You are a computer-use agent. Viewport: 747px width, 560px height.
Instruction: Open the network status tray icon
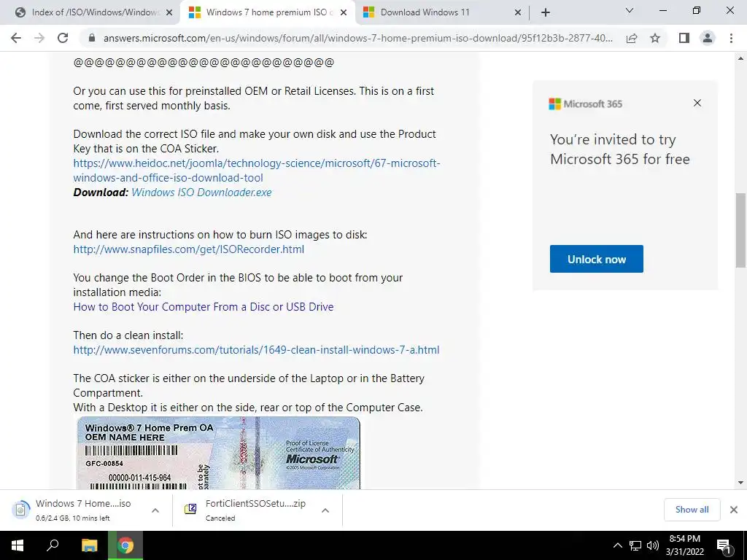[635, 545]
